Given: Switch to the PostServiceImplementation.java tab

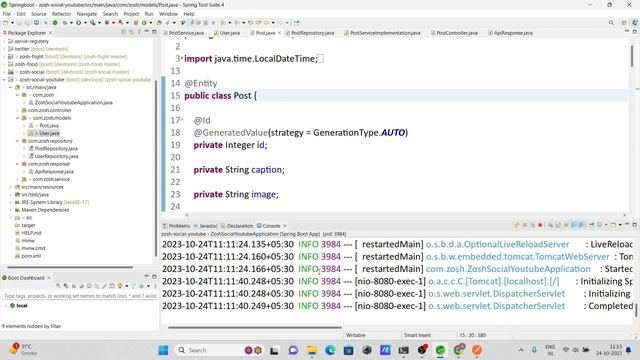Looking at the screenshot, I should tap(385, 33).
